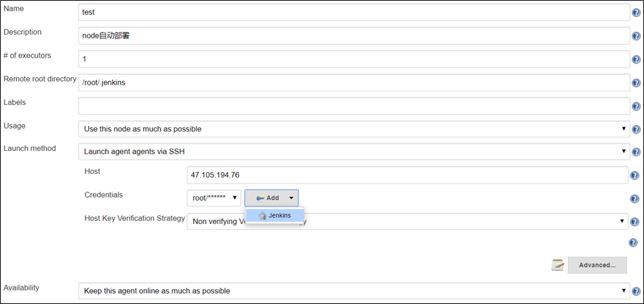This screenshot has width=644, height=304.
Task: Open the root/****** credentials dropdown
Action: point(214,198)
